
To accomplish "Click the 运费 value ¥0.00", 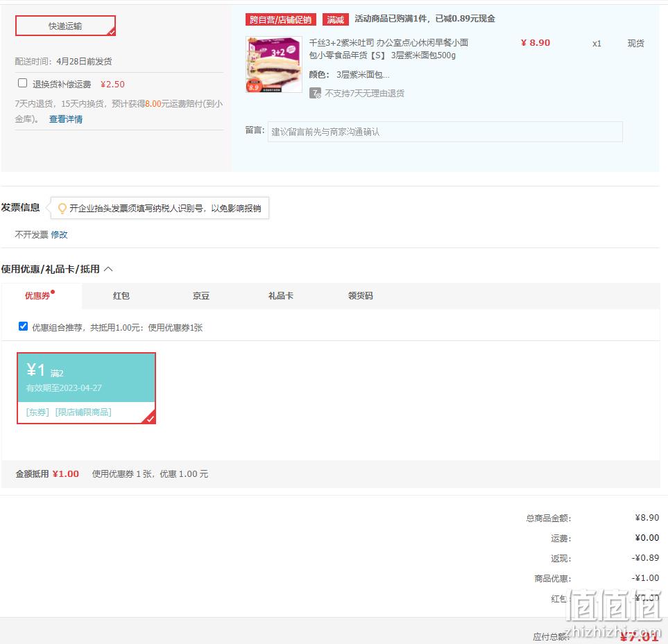I will click(646, 537).
